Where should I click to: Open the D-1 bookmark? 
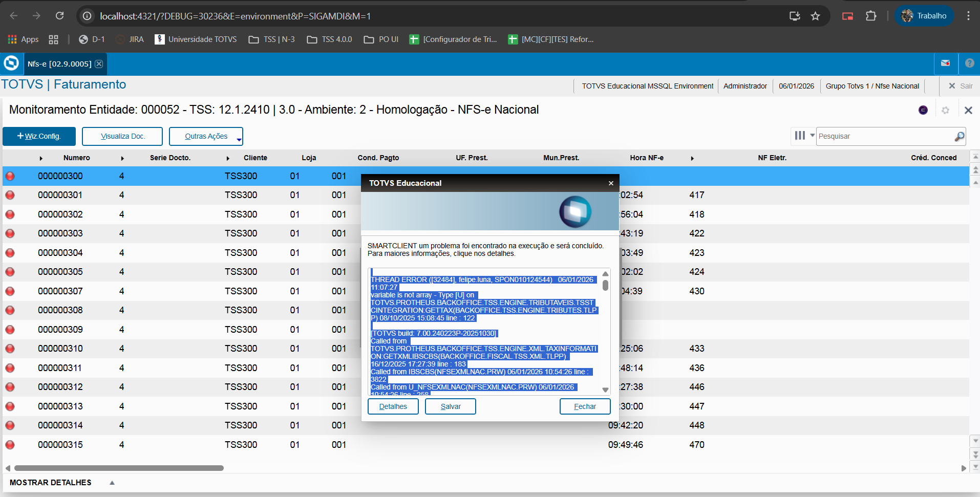92,39
